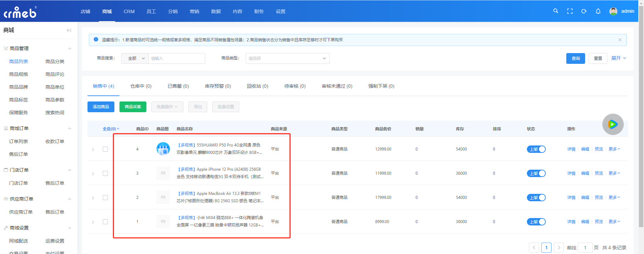The height and width of the screenshot is (254, 644).
Task: Click the 商品搜索 text input field
Action: tap(177, 58)
